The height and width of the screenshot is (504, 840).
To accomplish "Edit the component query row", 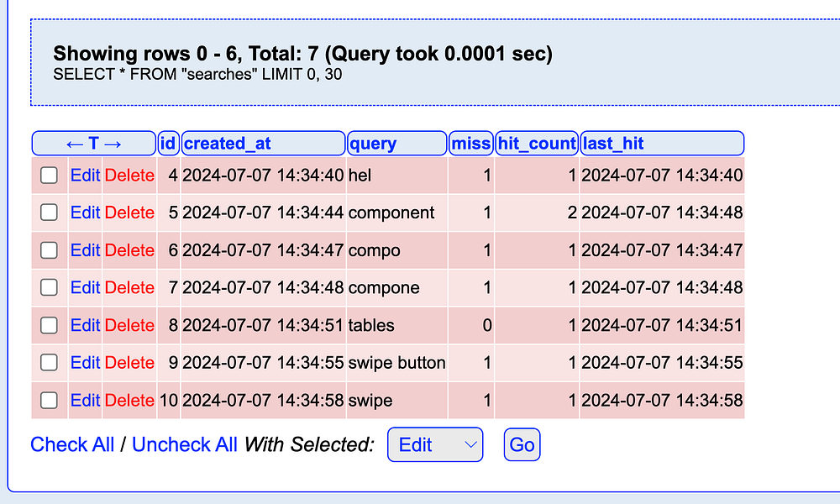I will (85, 213).
